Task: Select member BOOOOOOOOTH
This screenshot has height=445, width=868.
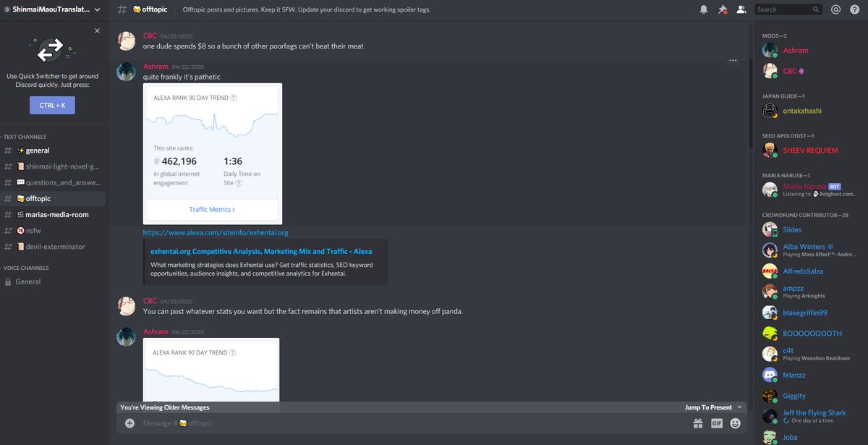Action: click(809, 334)
